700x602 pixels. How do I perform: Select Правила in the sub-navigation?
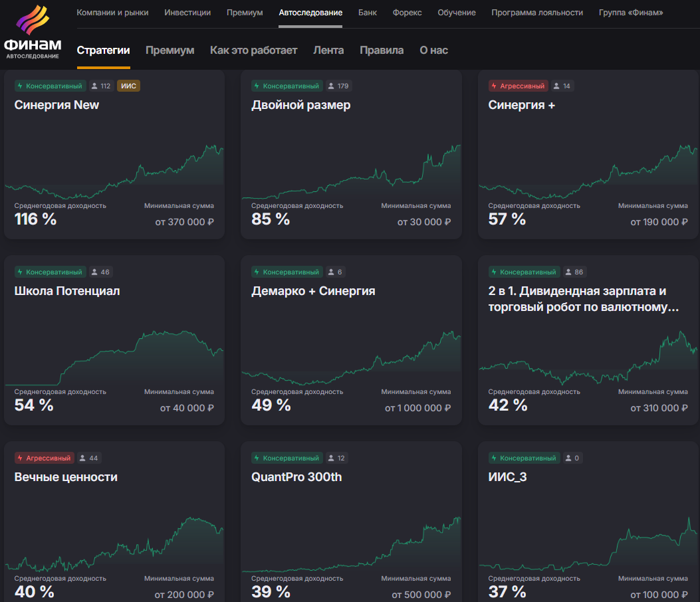pos(382,50)
